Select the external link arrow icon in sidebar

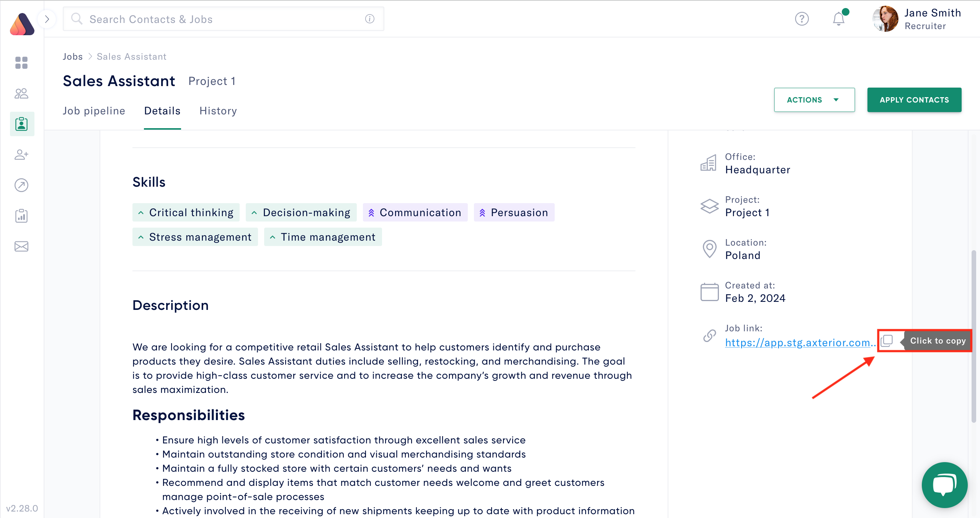tap(21, 185)
